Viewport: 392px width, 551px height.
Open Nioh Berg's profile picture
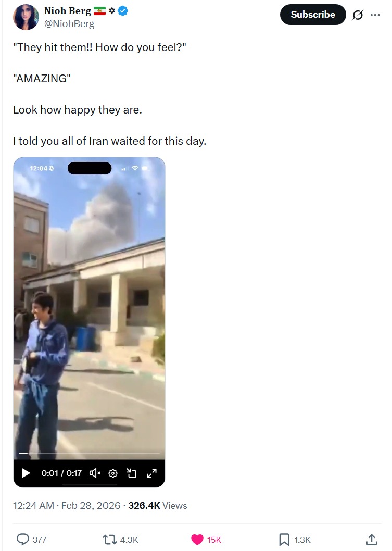click(26, 17)
